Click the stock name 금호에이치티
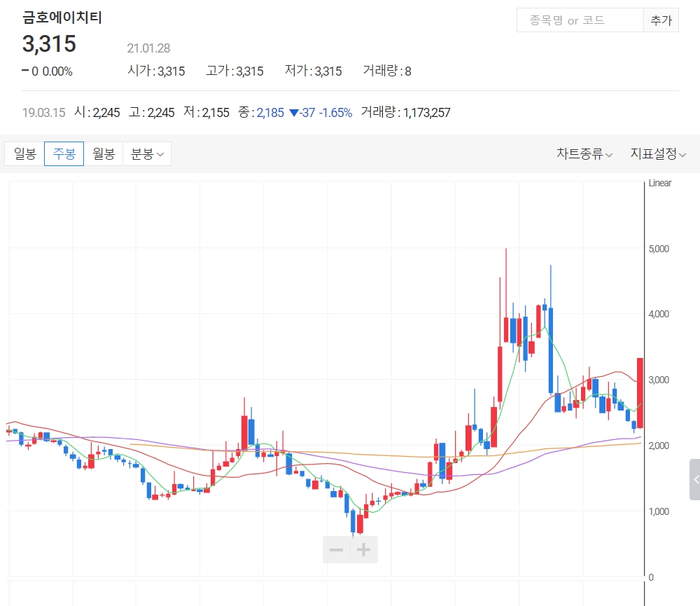Image resolution: width=700 pixels, height=606 pixels. (x=62, y=18)
